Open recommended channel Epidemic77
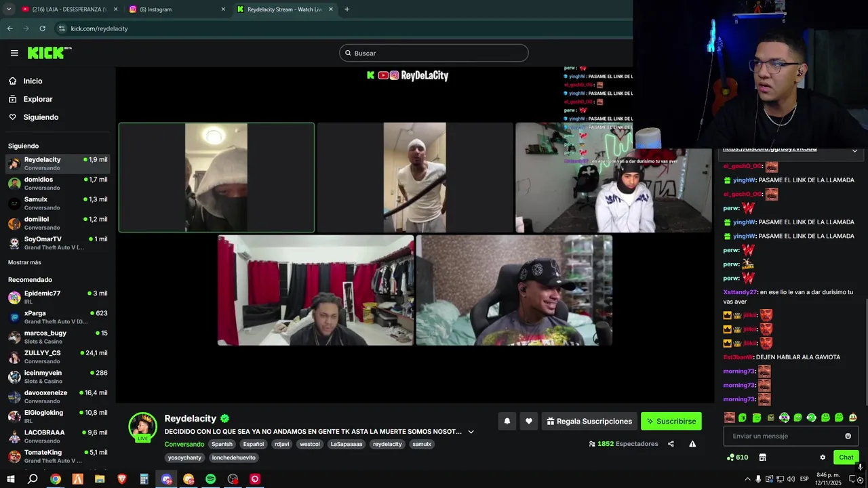Viewport: 868px width, 488px height. point(58,297)
